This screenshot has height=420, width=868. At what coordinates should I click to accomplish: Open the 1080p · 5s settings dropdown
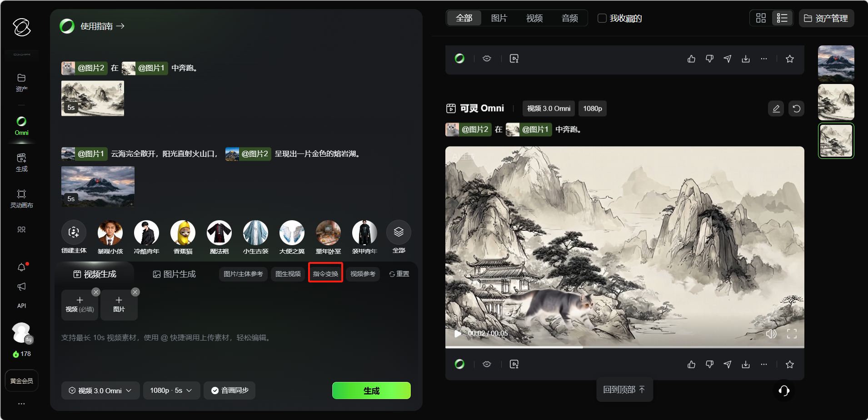(x=171, y=390)
